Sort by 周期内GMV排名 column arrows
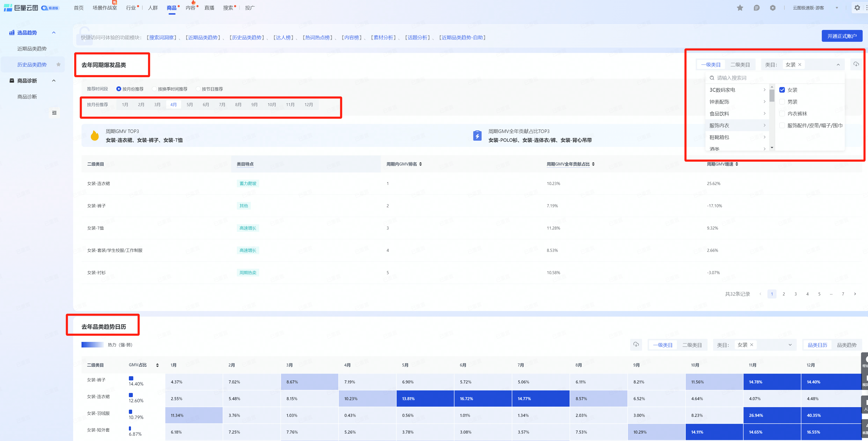Viewport: 868px width, 441px height. point(421,164)
